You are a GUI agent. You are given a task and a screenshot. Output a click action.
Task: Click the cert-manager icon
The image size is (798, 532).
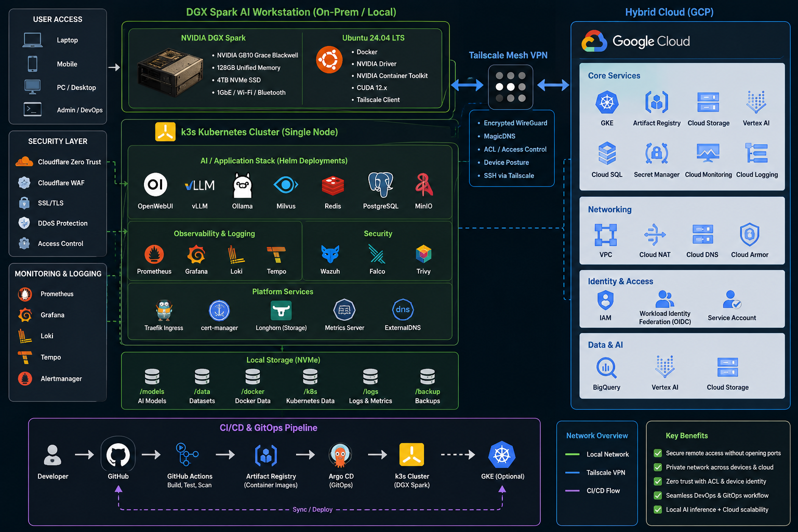(219, 311)
